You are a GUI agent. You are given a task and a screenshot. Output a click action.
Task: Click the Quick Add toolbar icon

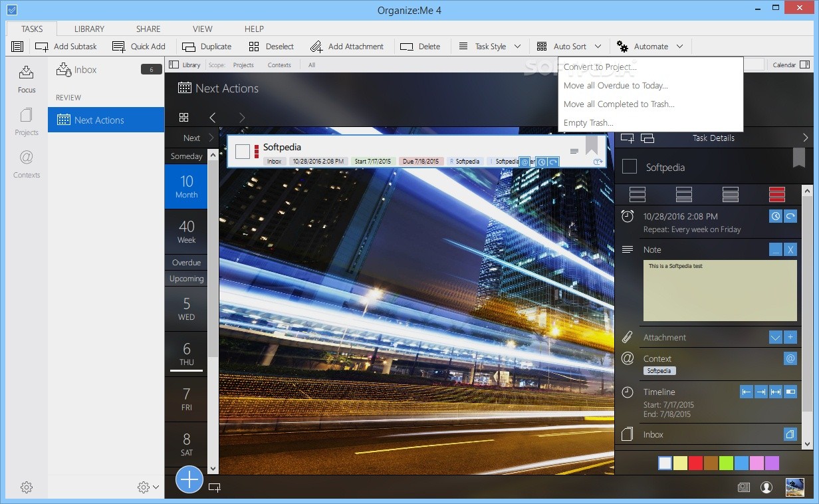118,47
